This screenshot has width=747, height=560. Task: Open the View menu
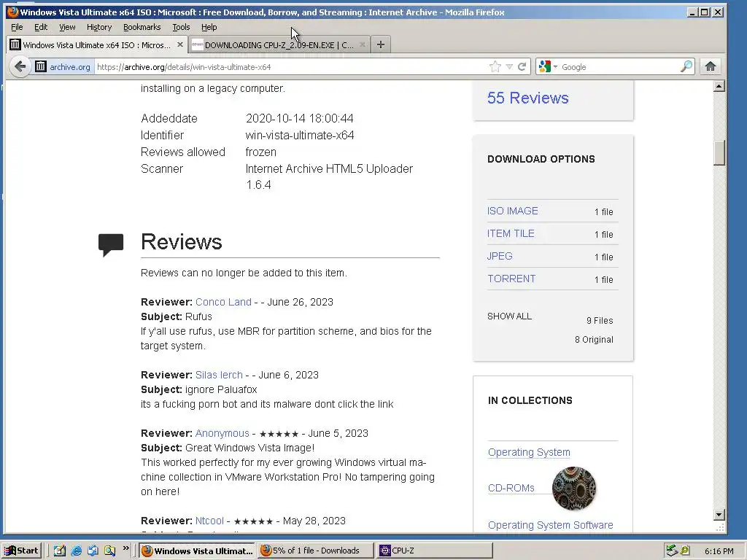67,27
